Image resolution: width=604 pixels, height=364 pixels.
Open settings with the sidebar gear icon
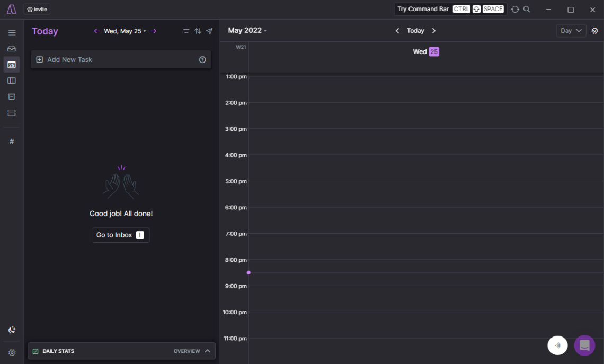click(x=12, y=352)
